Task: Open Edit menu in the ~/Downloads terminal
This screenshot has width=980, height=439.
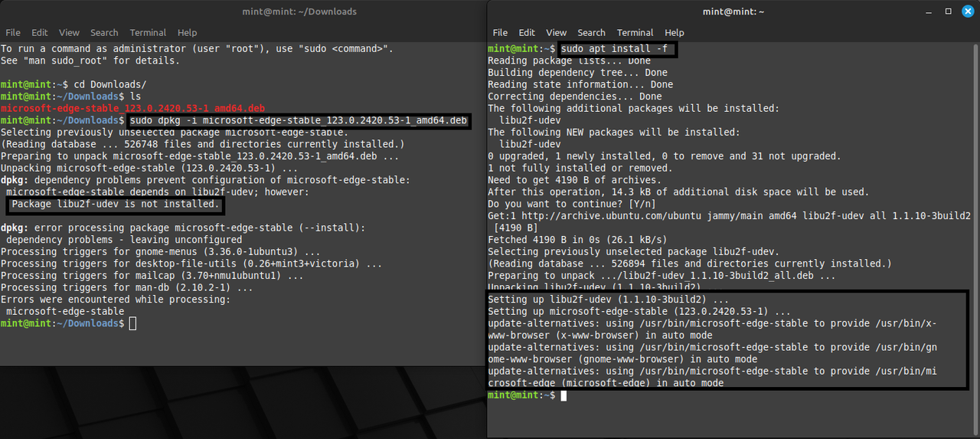Action: (40, 33)
